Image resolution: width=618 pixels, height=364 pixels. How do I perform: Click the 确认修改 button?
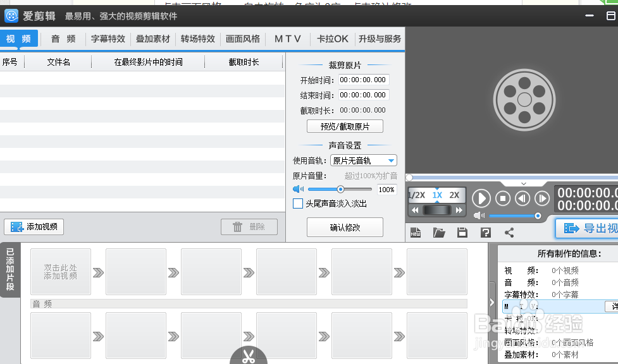[344, 227]
